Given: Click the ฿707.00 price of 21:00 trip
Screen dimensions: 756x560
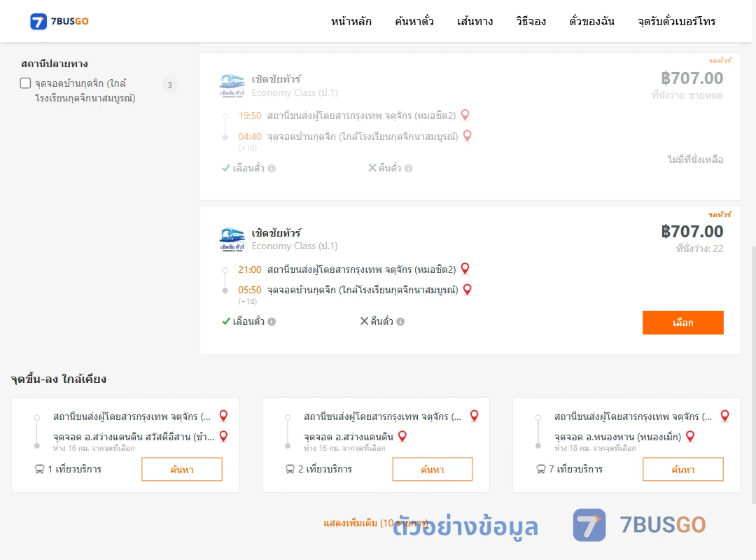Looking at the screenshot, I should click(692, 232).
